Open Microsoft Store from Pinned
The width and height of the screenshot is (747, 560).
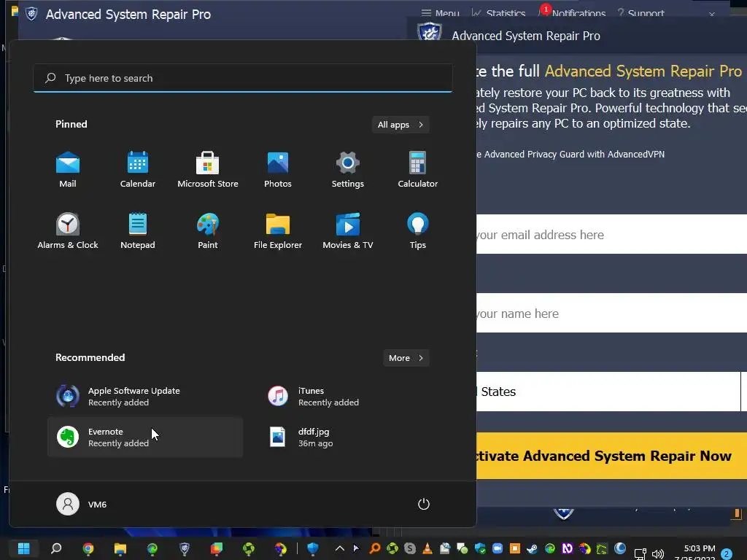pos(208,169)
